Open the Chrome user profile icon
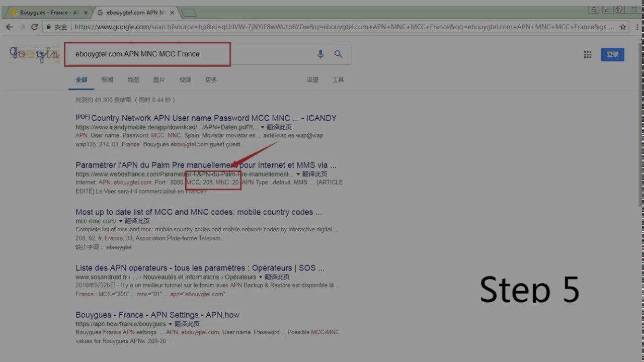The width and height of the screenshot is (644, 362). [x=594, y=10]
